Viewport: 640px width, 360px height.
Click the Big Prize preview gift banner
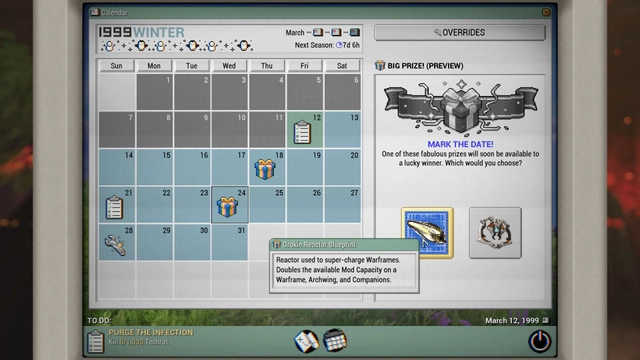(x=461, y=107)
